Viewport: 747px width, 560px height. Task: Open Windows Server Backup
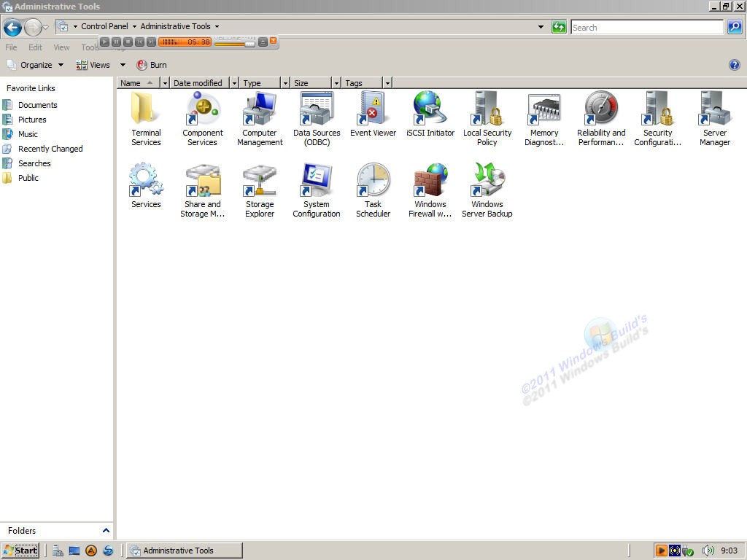coord(487,190)
